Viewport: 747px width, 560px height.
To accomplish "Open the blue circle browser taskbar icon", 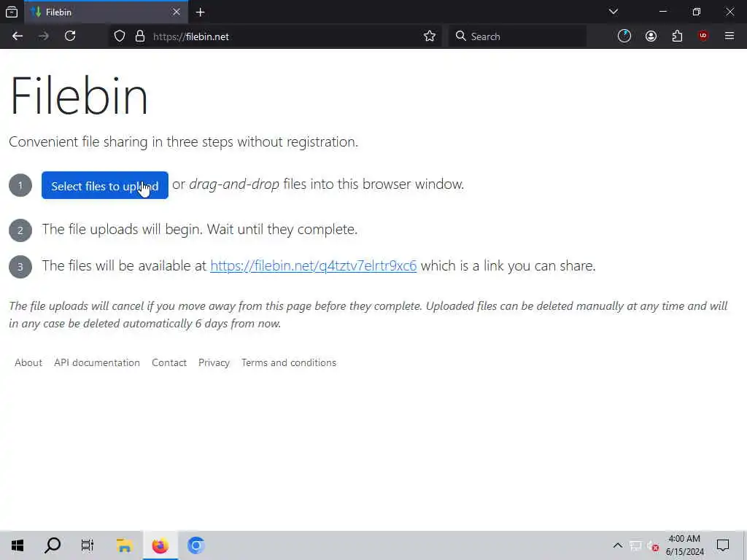I will pos(196,545).
